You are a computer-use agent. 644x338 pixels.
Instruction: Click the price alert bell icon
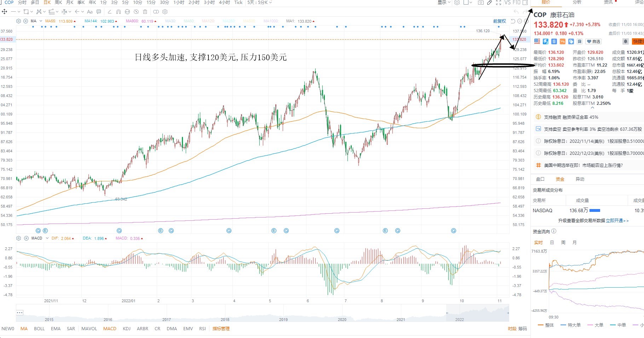[x=626, y=41]
